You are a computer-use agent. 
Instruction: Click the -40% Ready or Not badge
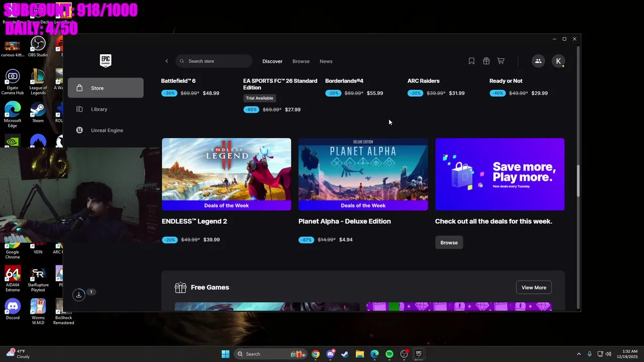(x=498, y=93)
